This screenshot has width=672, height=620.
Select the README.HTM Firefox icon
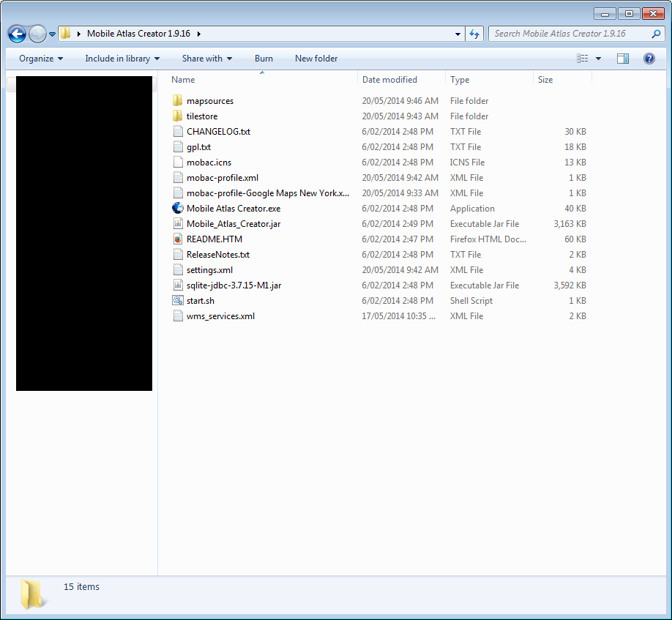[178, 239]
